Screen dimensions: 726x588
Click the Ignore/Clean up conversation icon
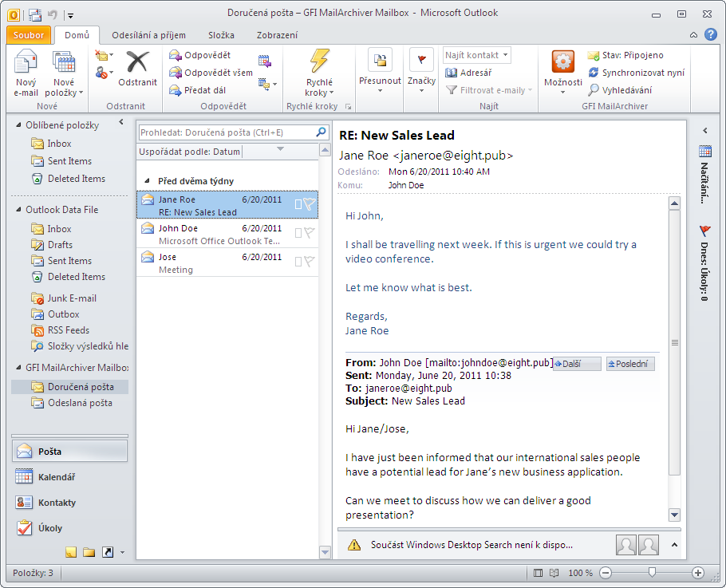click(105, 55)
